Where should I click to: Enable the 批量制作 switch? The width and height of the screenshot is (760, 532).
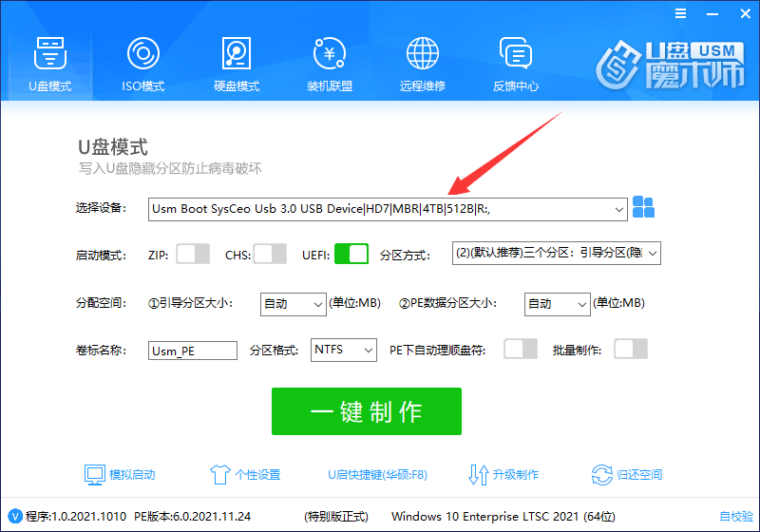631,349
